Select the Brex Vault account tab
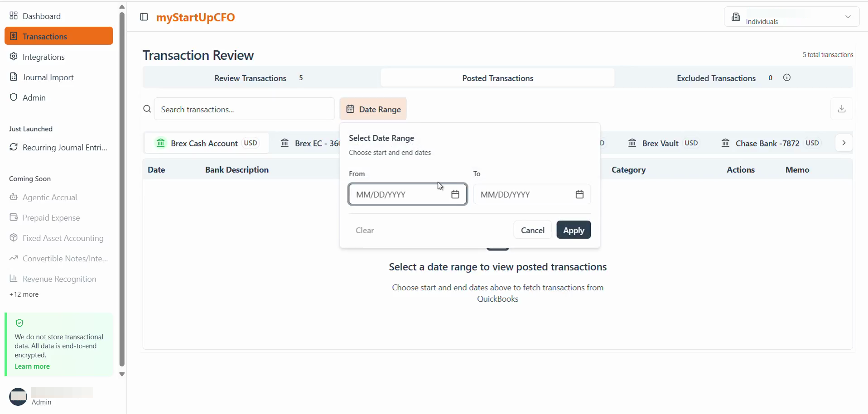 point(663,143)
